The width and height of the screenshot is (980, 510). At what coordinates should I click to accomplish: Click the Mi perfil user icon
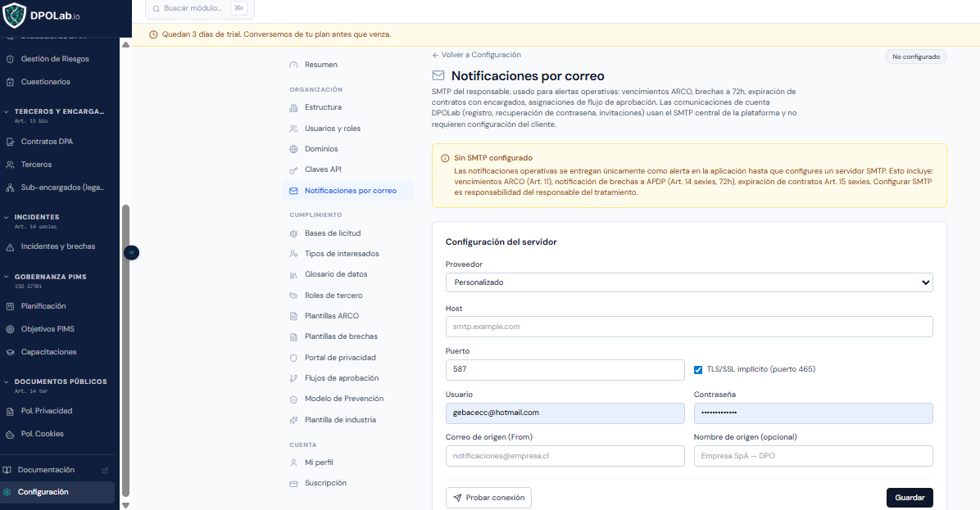(x=293, y=463)
